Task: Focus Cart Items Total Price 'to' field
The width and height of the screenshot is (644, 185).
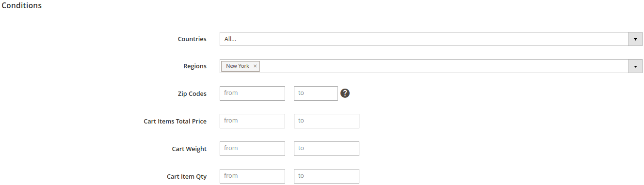Action: [x=326, y=121]
